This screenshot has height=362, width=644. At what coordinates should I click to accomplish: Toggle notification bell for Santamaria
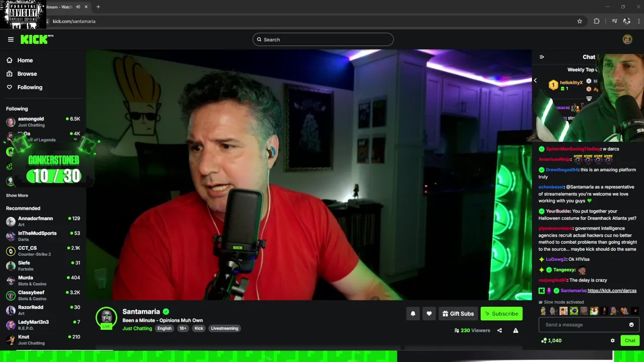(x=413, y=314)
